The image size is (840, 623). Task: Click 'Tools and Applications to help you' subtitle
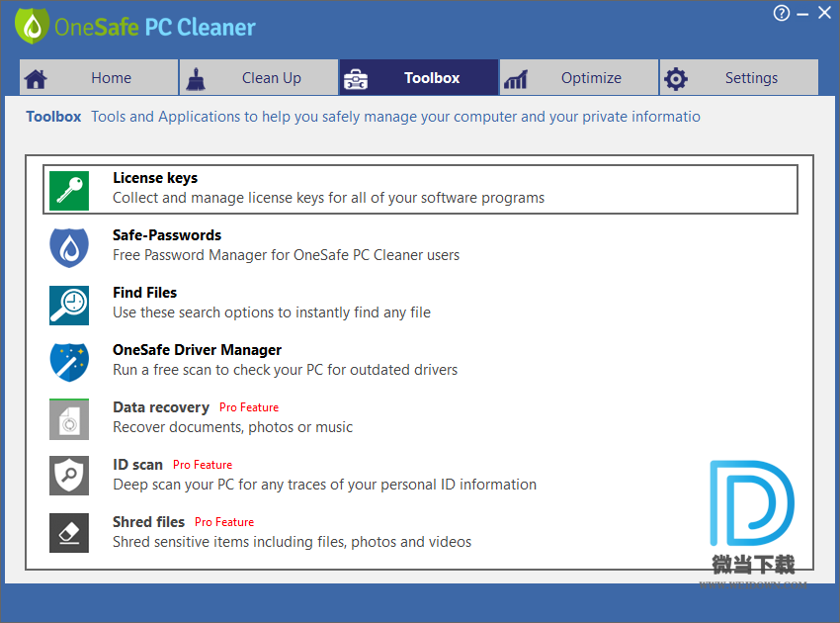click(x=395, y=117)
